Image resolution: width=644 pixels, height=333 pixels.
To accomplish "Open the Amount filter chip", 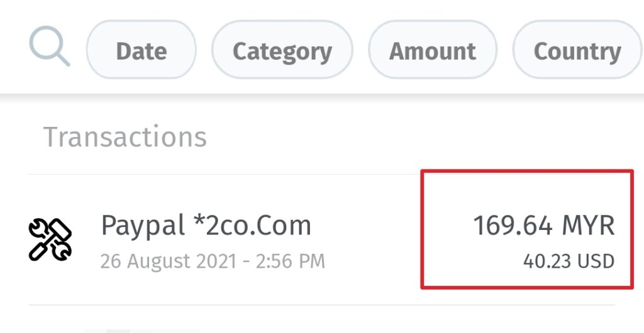I will tap(433, 50).
